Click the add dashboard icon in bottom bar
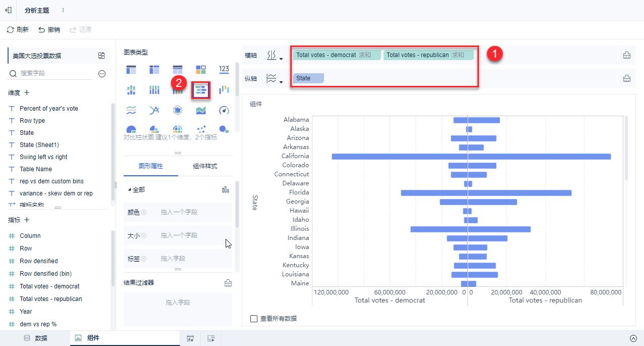This screenshot has width=644, height=346. pos(211,338)
